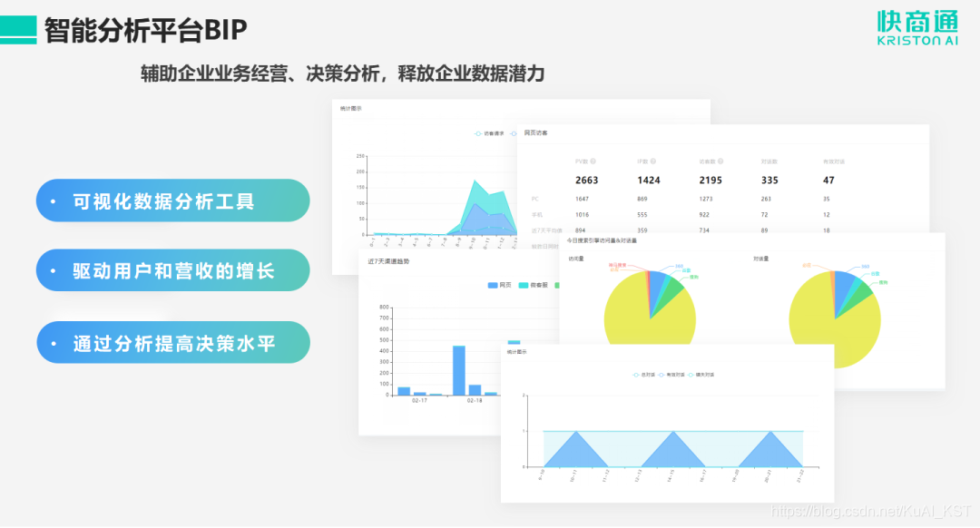Click the 网页访客 panel title
Image resolution: width=980 pixels, height=528 pixels.
tap(535, 133)
